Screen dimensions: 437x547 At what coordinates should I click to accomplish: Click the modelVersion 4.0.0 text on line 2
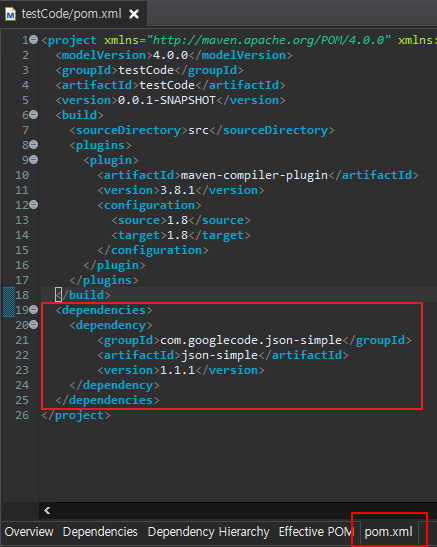point(171,55)
